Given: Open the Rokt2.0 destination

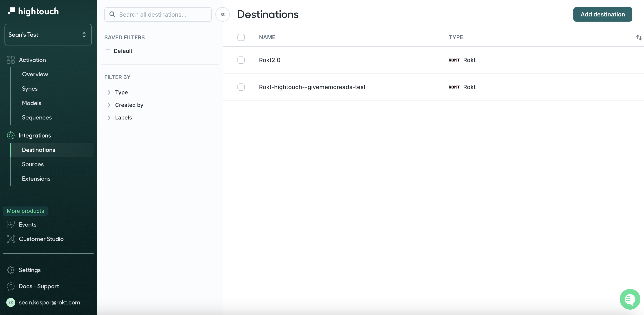Looking at the screenshot, I should [x=270, y=60].
